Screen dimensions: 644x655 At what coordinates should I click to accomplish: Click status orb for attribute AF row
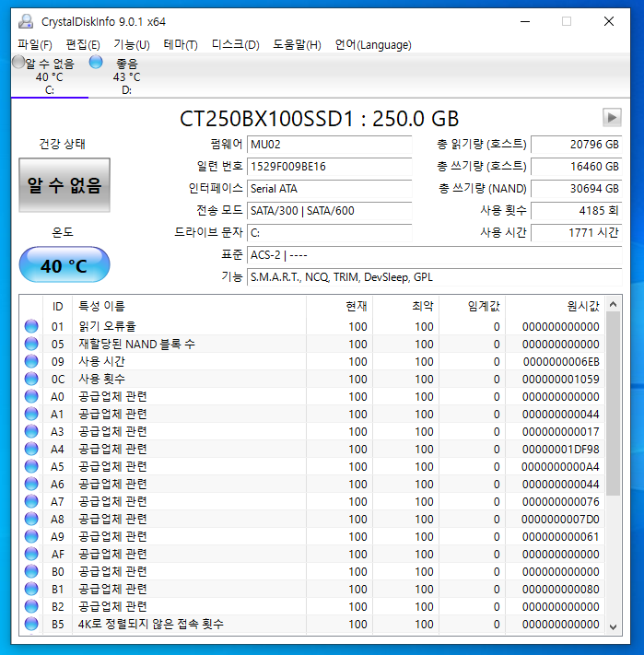pyautogui.click(x=31, y=554)
